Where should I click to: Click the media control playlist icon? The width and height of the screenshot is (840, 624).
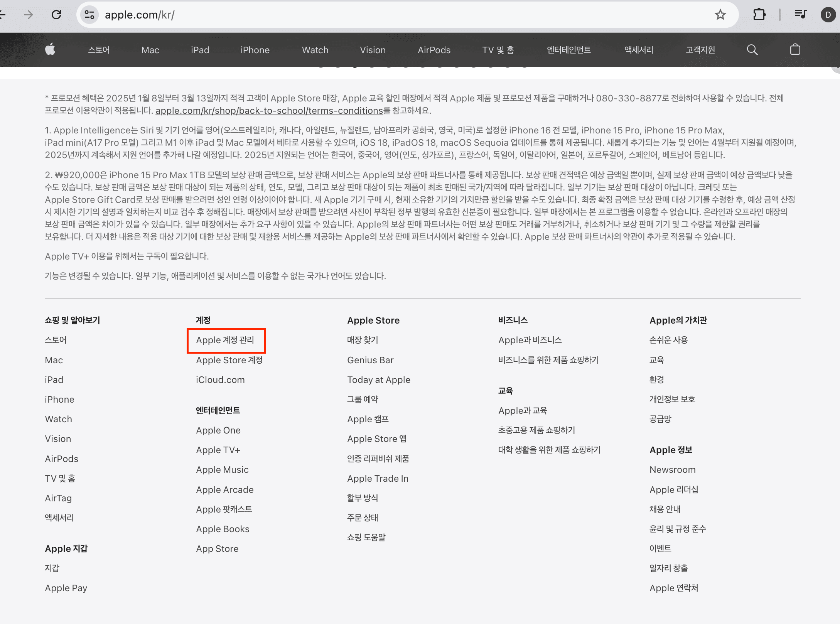800,15
